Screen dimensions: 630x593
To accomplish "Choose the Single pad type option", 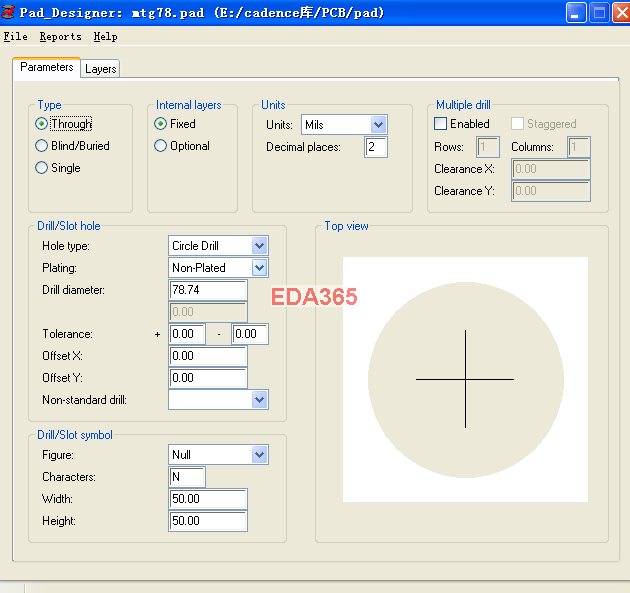I will point(42,168).
